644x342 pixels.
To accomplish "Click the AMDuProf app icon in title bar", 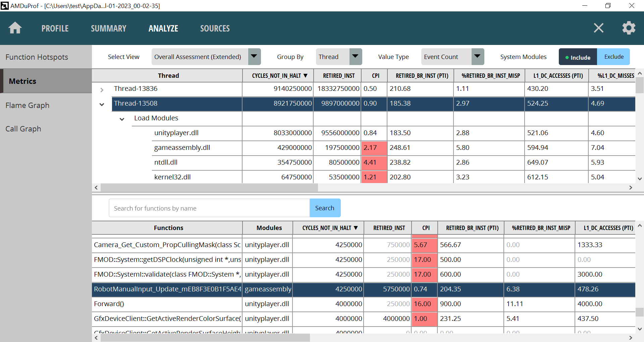I will [x=4, y=6].
